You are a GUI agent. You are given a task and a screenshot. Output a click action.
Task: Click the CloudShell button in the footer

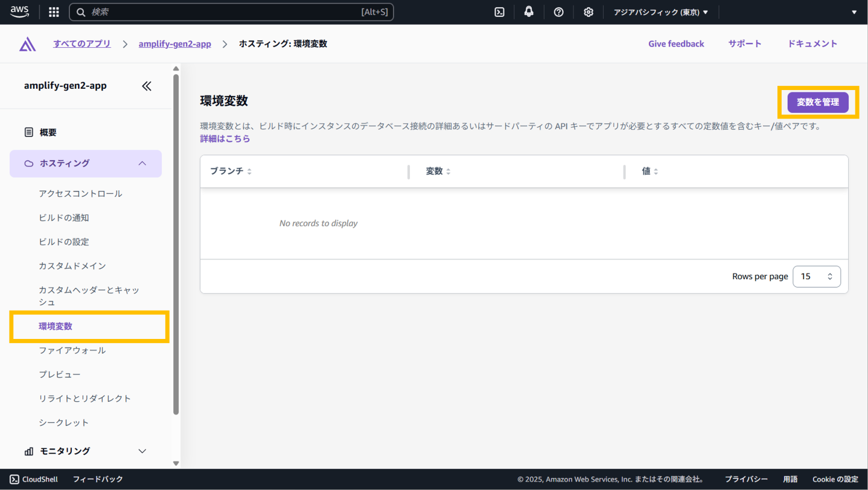(34, 479)
